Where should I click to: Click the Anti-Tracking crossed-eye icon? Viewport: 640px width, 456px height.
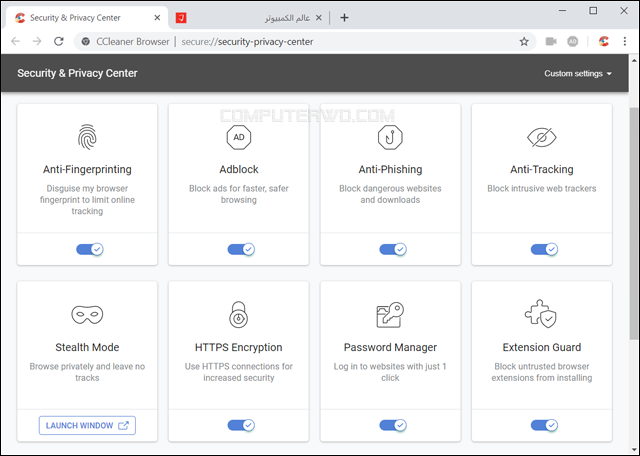tap(542, 137)
